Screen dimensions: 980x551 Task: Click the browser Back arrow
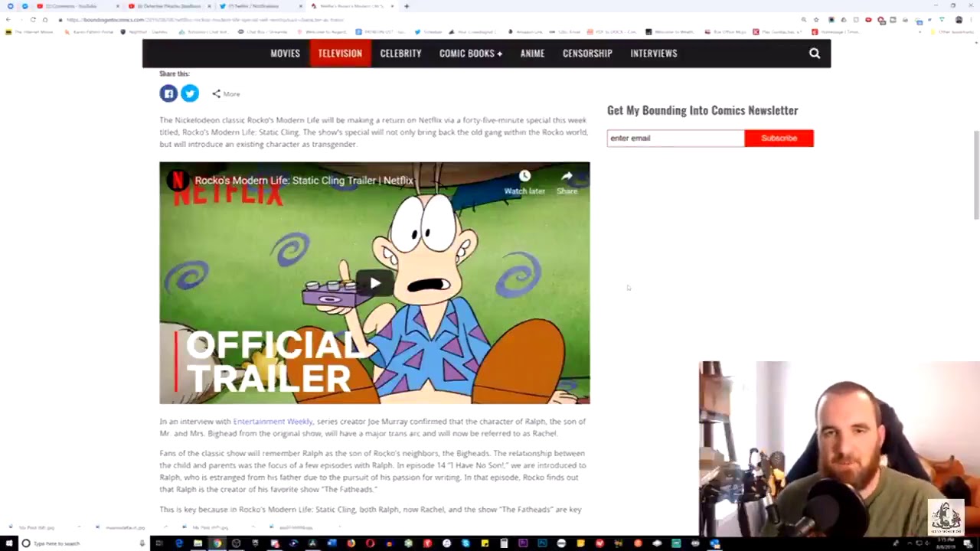pos(8,20)
